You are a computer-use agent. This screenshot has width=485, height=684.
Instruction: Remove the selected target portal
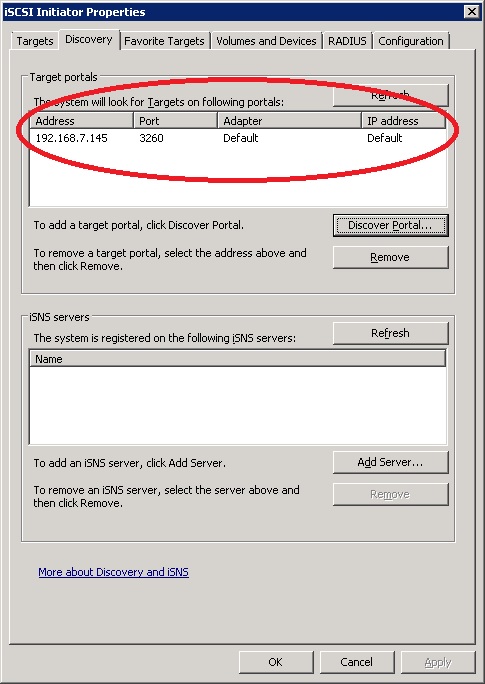(390, 257)
